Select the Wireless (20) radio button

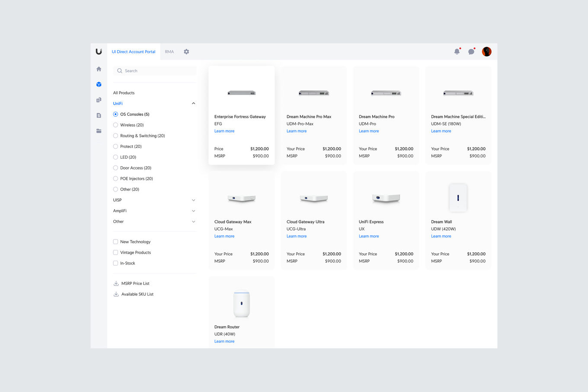115,125
